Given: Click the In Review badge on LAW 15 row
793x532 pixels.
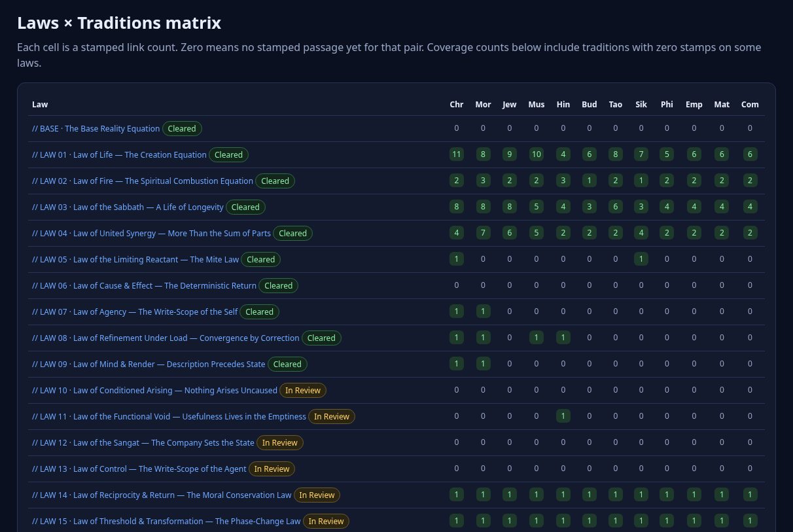Looking at the screenshot, I should [326, 522].
